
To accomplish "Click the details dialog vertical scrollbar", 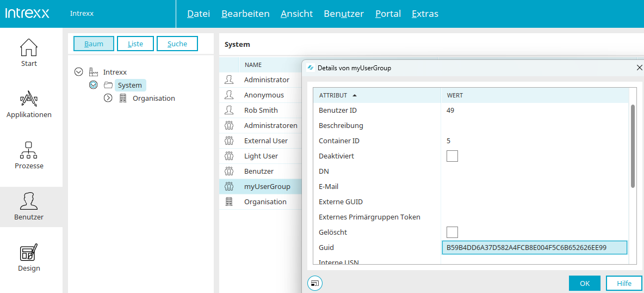I will 633,146.
